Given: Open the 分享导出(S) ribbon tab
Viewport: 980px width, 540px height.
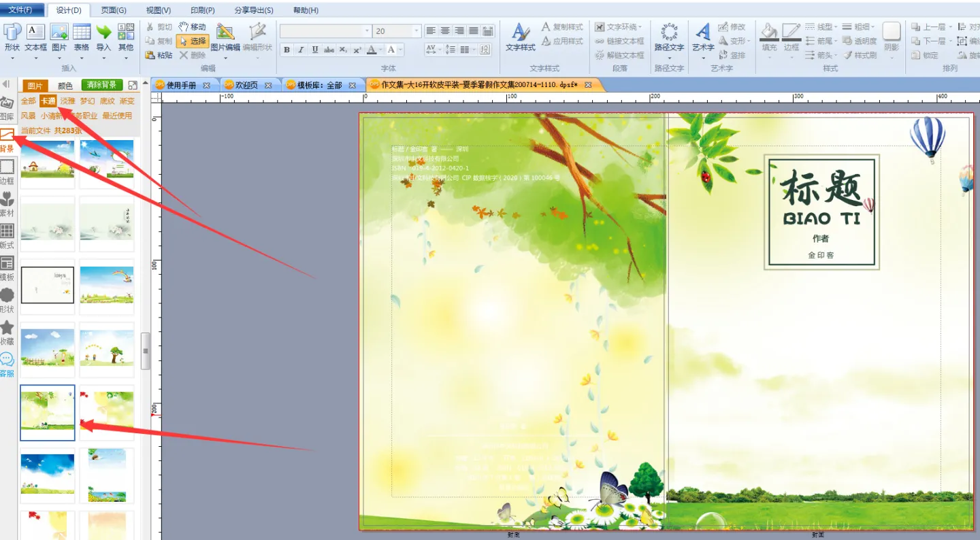Looking at the screenshot, I should pos(254,10).
